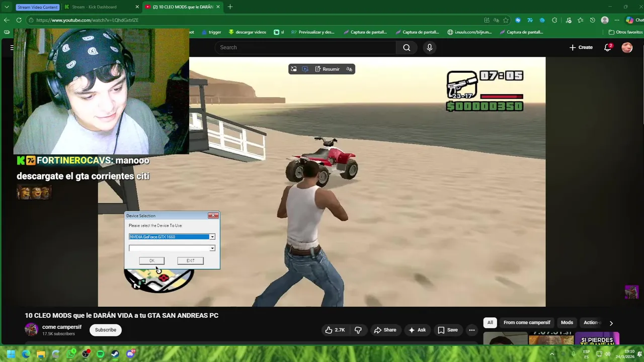The height and width of the screenshot is (362, 644).
Task: Select the Mods filter chip
Action: pos(567,322)
